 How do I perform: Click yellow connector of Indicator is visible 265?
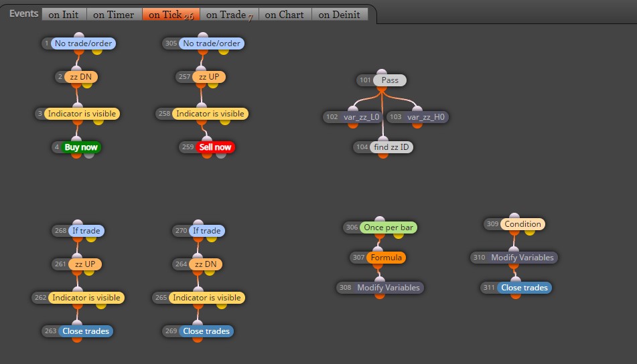(x=222, y=305)
